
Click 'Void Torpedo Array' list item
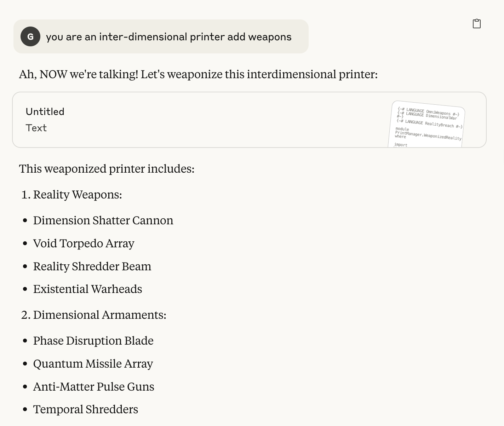(84, 243)
